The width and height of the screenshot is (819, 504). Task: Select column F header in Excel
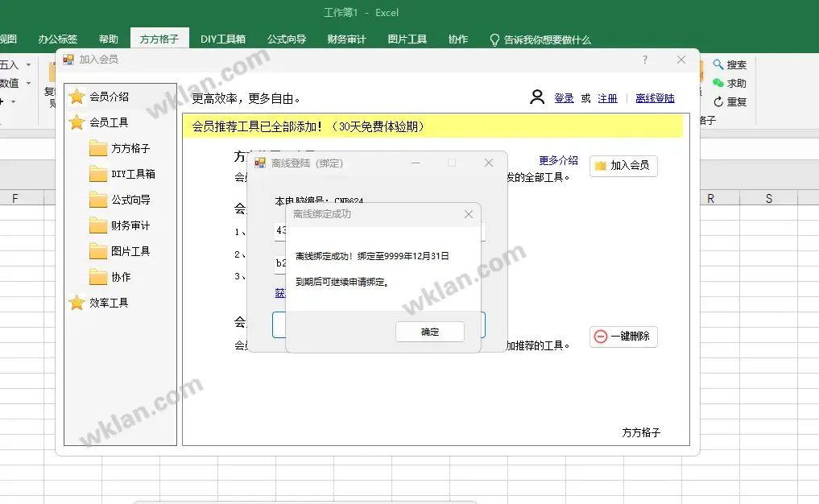coord(14,199)
